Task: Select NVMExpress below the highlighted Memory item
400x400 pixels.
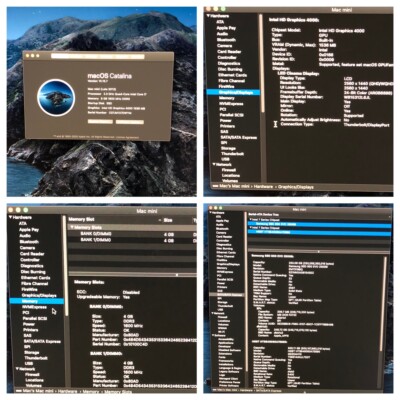Action: 34,307
